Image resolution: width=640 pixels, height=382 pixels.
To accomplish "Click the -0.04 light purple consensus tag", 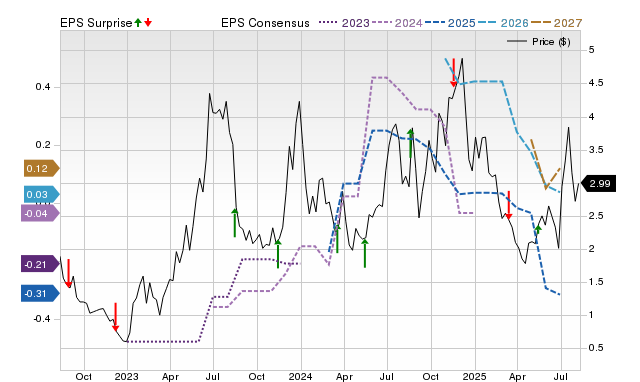I will click(x=40, y=213).
